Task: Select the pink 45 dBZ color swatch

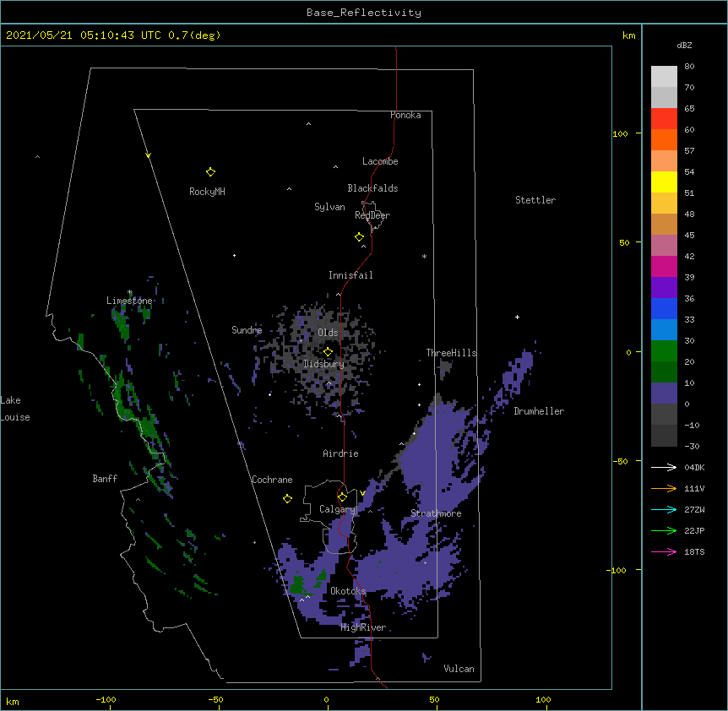Action: tap(664, 245)
